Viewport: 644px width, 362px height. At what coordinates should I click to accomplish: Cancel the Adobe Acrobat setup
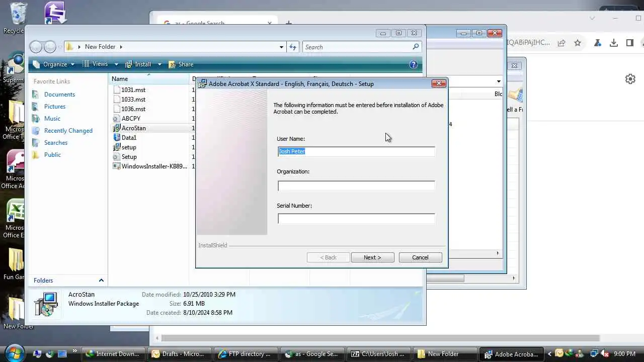click(420, 257)
